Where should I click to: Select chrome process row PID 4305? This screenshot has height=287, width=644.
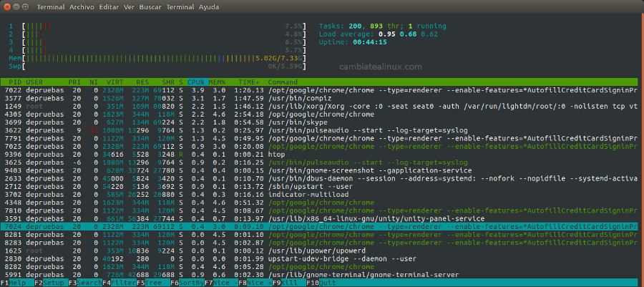point(318,115)
